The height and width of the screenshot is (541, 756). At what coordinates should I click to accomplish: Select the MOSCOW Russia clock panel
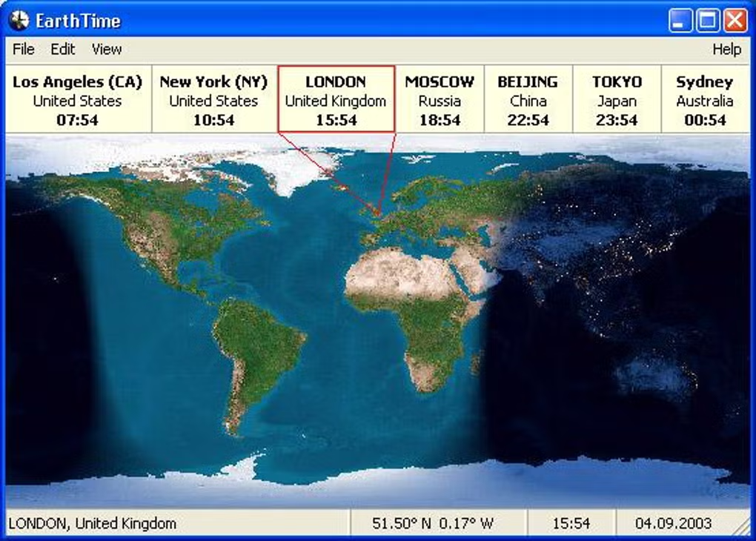pyautogui.click(x=440, y=99)
